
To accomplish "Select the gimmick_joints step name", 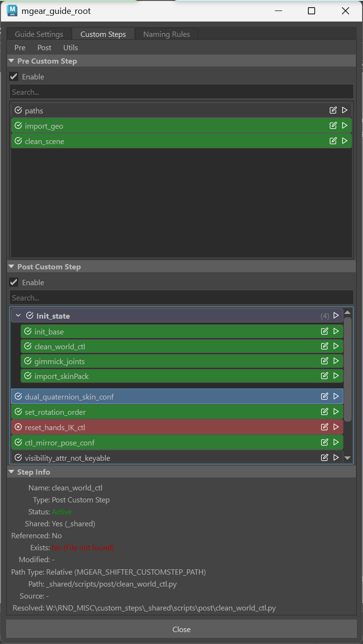I will click(59, 361).
